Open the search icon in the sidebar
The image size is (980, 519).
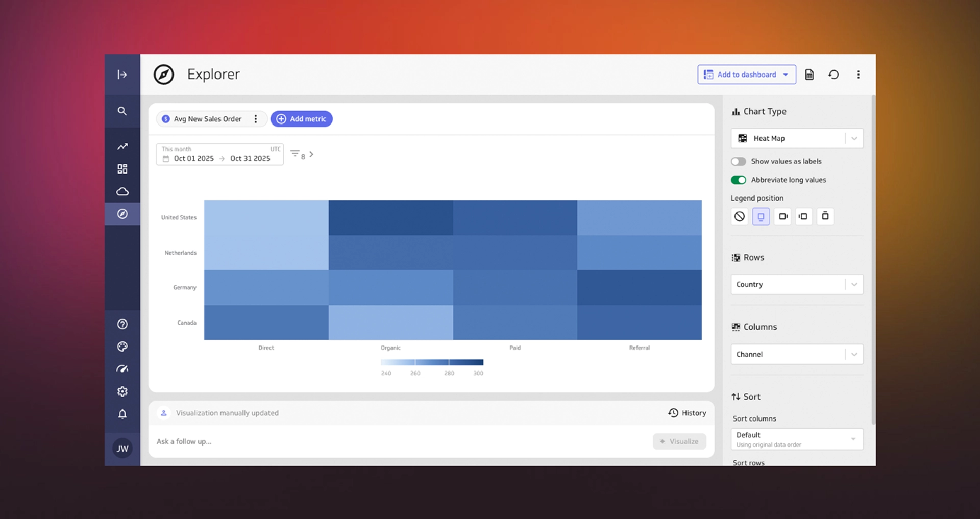122,111
